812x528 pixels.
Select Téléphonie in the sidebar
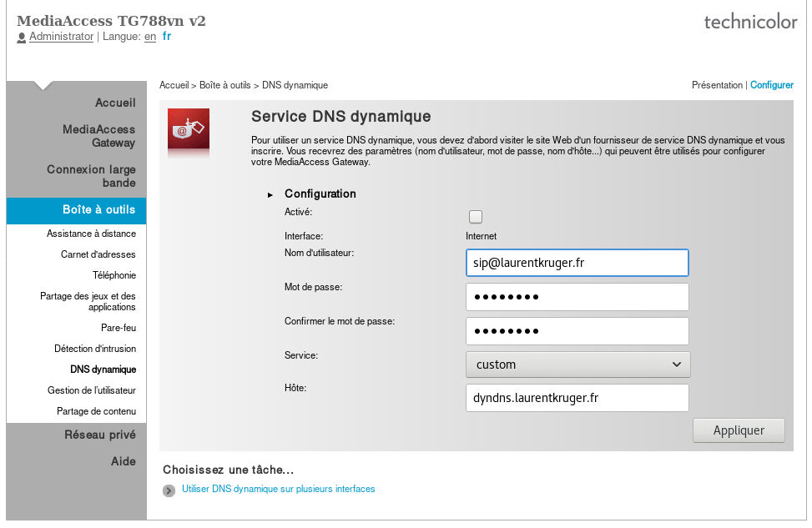(x=114, y=275)
